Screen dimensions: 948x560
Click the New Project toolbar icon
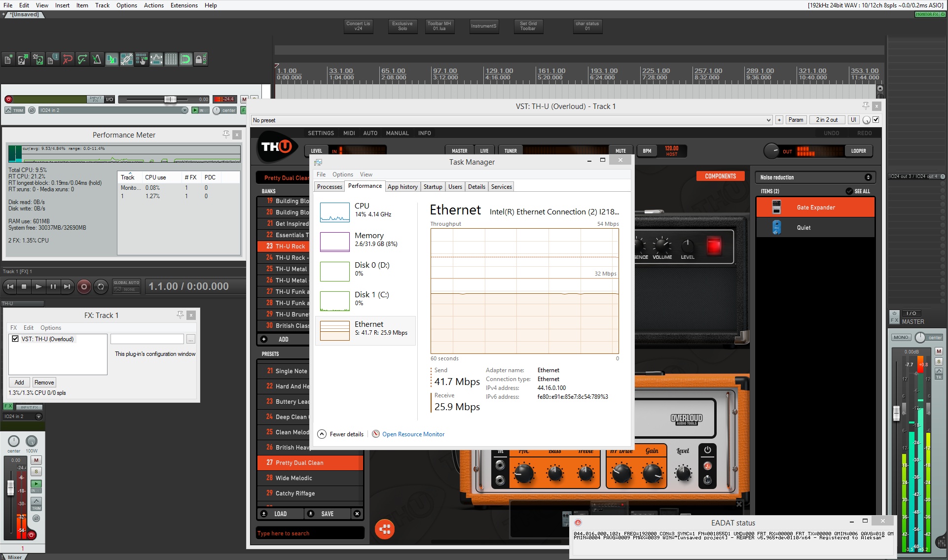(8, 60)
